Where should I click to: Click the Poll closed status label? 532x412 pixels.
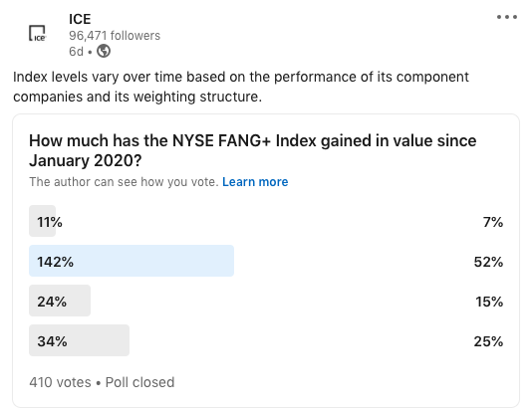tap(139, 382)
